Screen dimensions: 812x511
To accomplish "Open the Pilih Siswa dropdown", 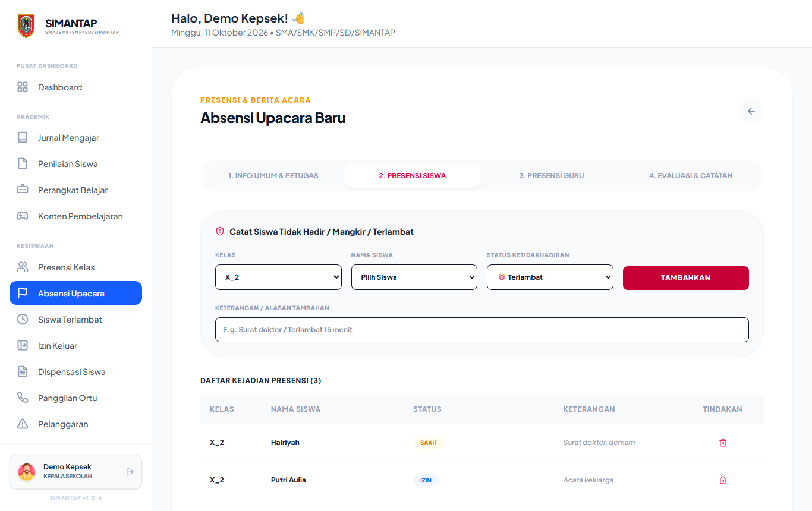I will click(x=414, y=277).
